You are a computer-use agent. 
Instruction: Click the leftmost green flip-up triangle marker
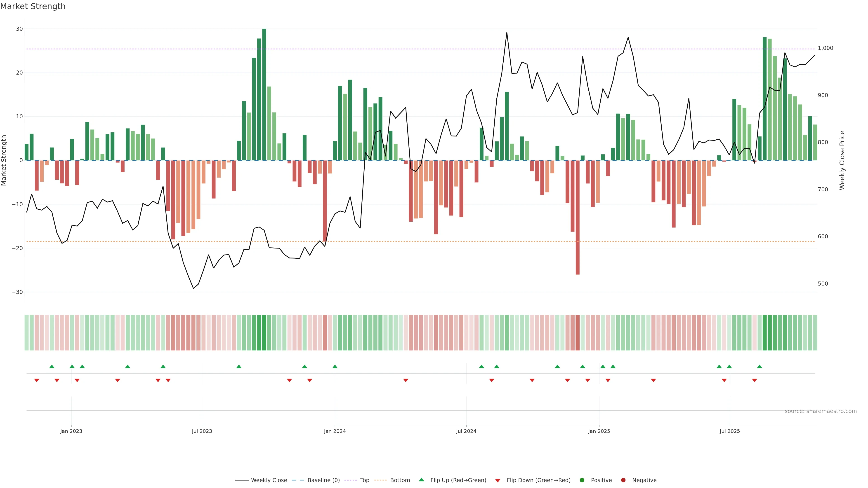(52, 366)
